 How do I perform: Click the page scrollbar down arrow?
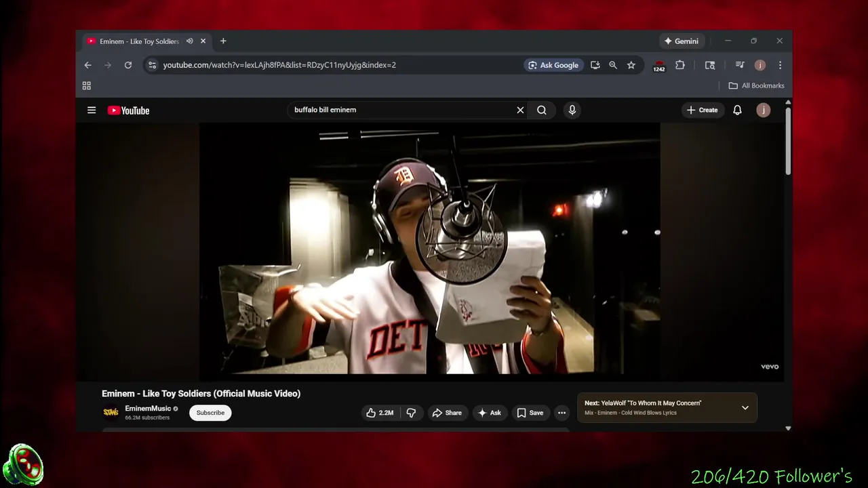click(x=788, y=428)
